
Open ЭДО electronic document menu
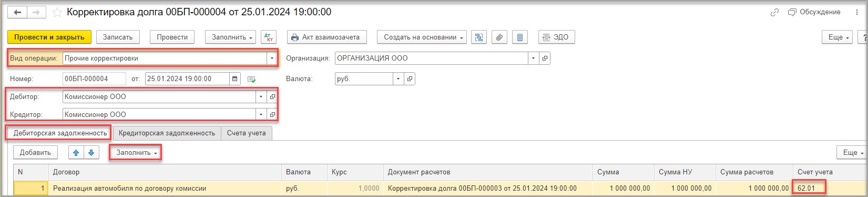(556, 37)
